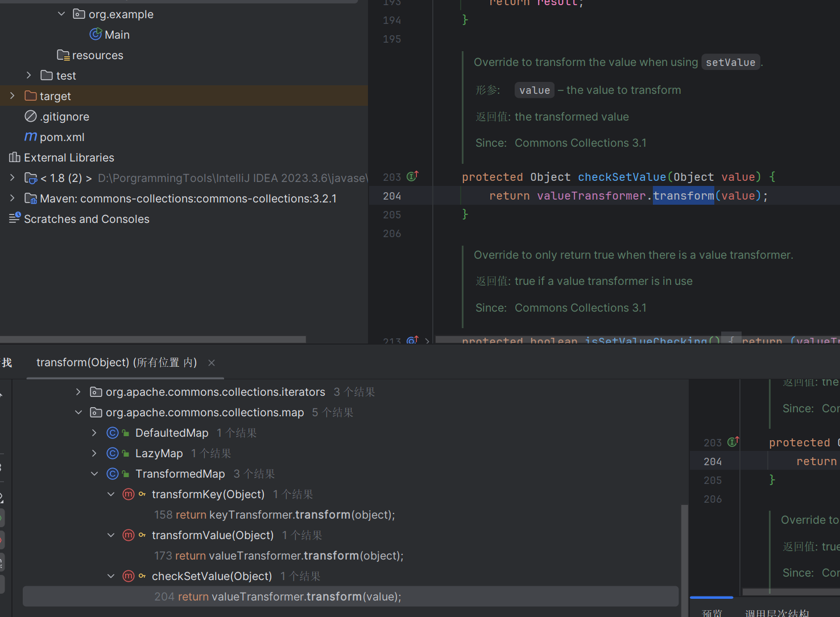Expand the test folder node
This screenshot has width=840, height=617.
[29, 76]
